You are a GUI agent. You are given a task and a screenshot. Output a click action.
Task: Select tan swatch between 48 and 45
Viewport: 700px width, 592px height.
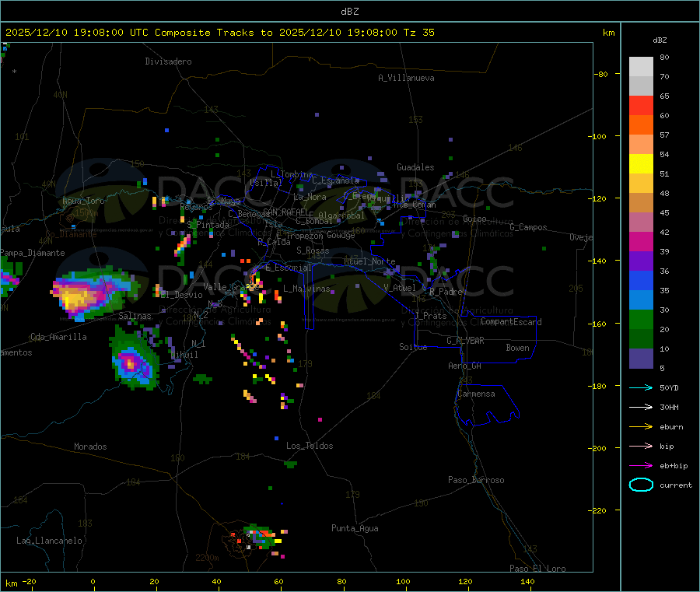tap(641, 203)
